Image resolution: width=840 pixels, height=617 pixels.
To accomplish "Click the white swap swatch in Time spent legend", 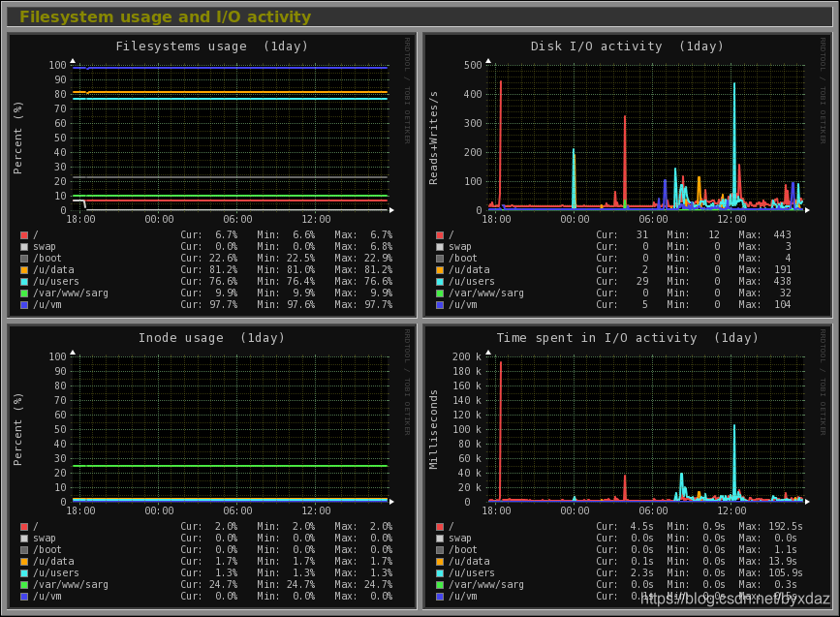I will coord(440,539).
